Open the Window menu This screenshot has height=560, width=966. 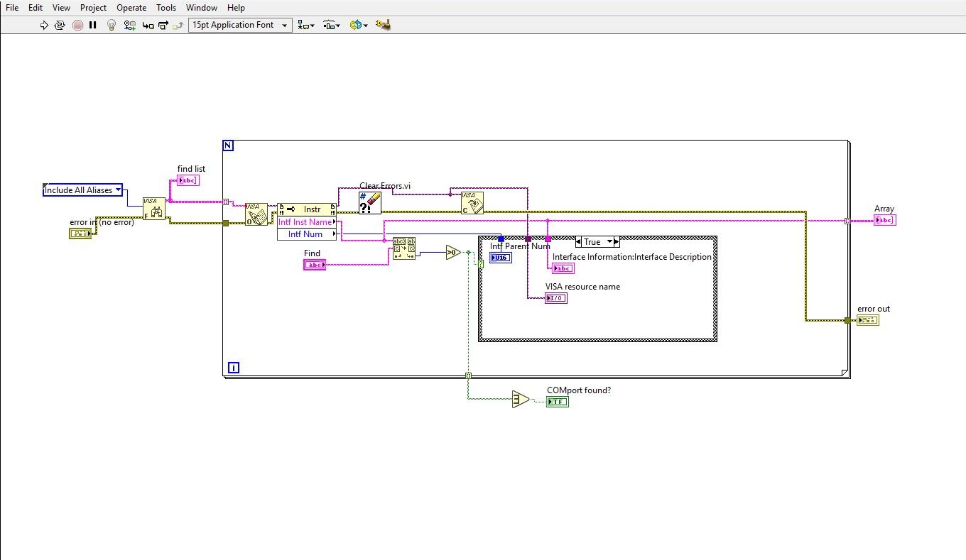[x=202, y=8]
